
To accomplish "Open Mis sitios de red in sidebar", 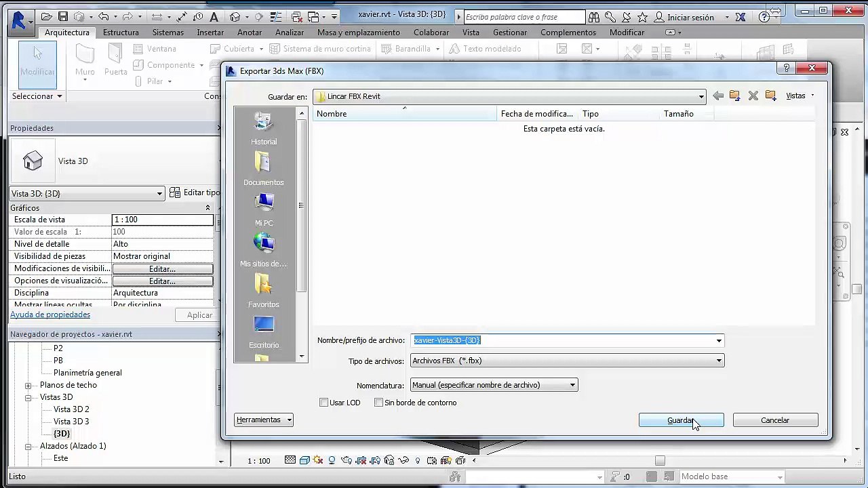I will [264, 251].
